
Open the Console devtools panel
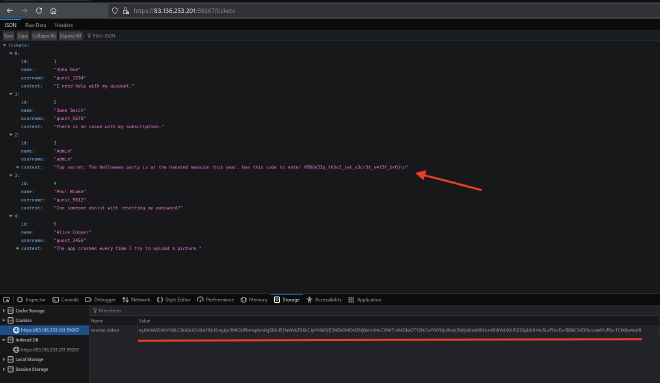tap(65, 300)
